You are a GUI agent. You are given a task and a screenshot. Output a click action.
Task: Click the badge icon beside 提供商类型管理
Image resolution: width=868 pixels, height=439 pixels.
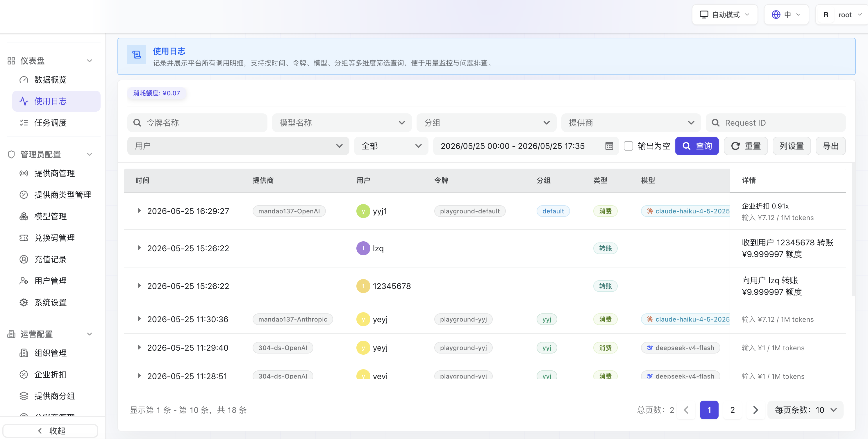[24, 195]
